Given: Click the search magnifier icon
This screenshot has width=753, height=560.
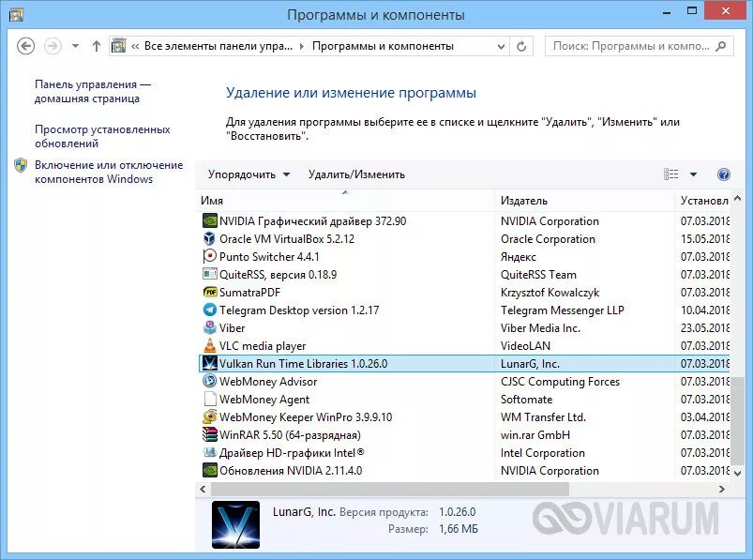Looking at the screenshot, I should 721,46.
